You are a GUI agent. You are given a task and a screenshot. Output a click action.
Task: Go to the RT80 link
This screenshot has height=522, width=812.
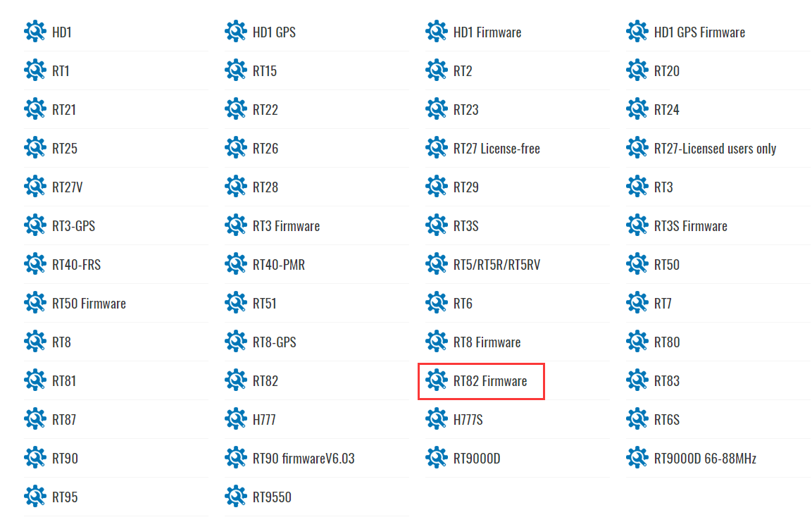(x=667, y=342)
